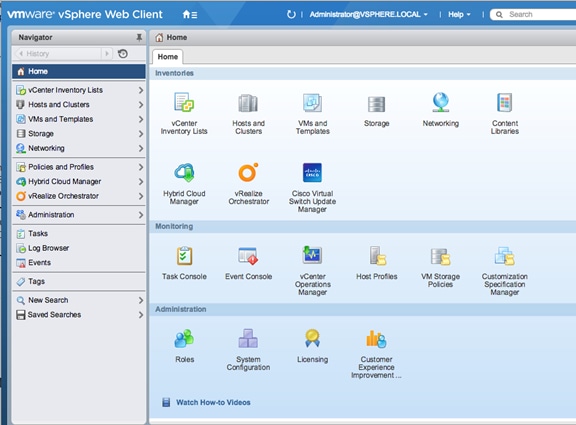
Task: Open the Licensing icon
Action: (x=312, y=338)
